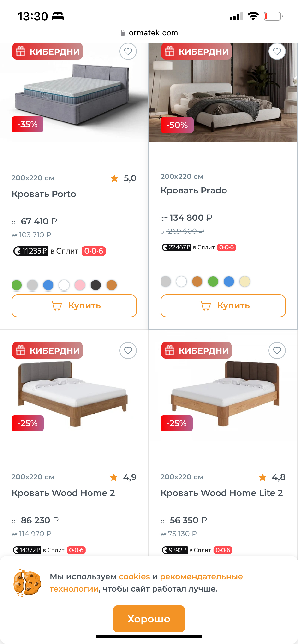Tap the 4,9 star rating icon
This screenshot has width=298, height=644.
pyautogui.click(x=114, y=477)
